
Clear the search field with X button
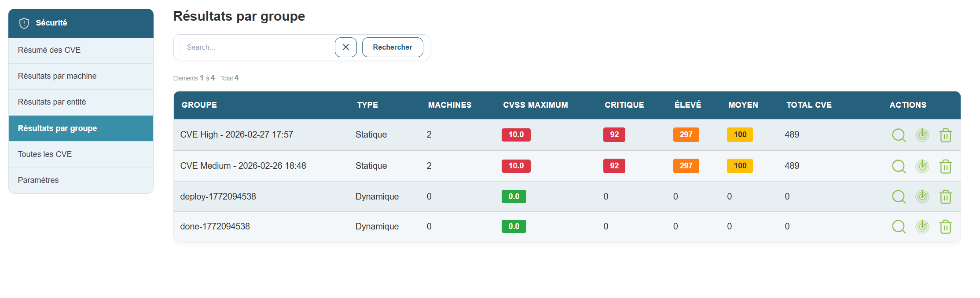[345, 47]
